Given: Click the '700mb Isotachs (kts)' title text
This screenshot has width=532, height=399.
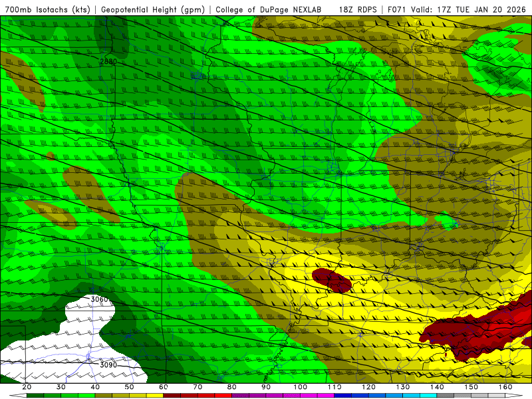Looking at the screenshot, I should tap(47, 9).
